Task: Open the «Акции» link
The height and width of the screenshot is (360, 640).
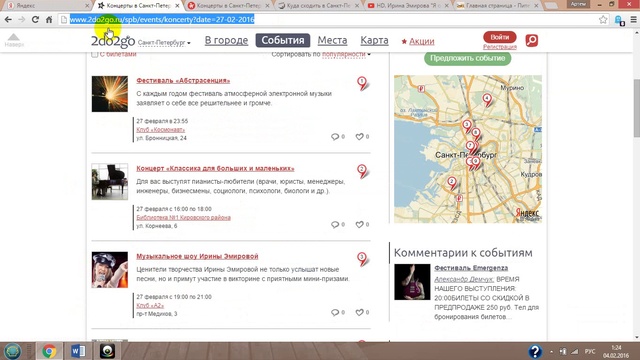Action: coord(418,41)
